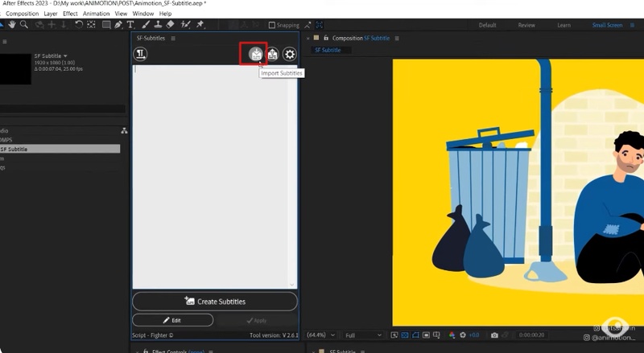This screenshot has height=353, width=644.
Task: Click the Create Subtitles button
Action: (215, 302)
